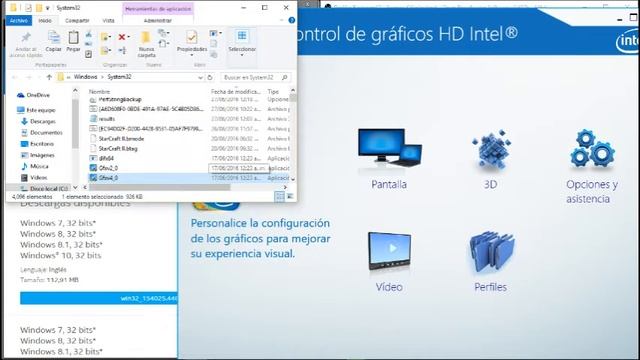Click the refresh icon beside the address bar
Screen dimensions: 640x360
(x=210, y=77)
